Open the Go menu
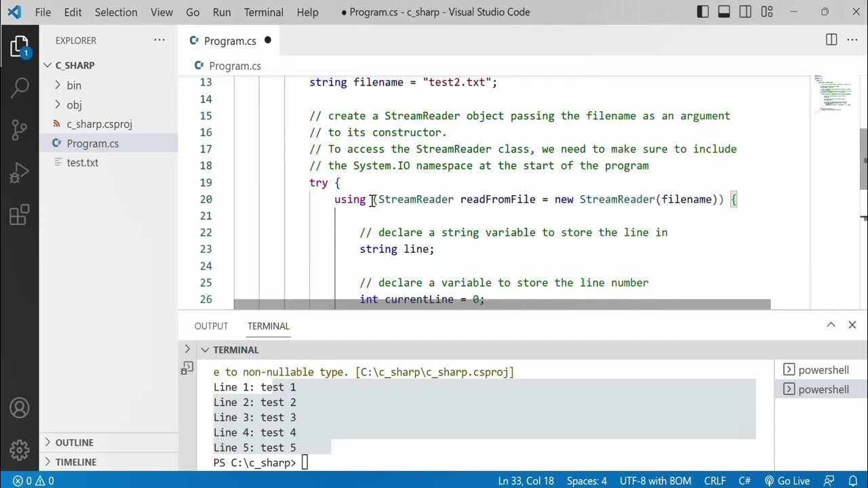This screenshot has width=868, height=488. (x=193, y=12)
